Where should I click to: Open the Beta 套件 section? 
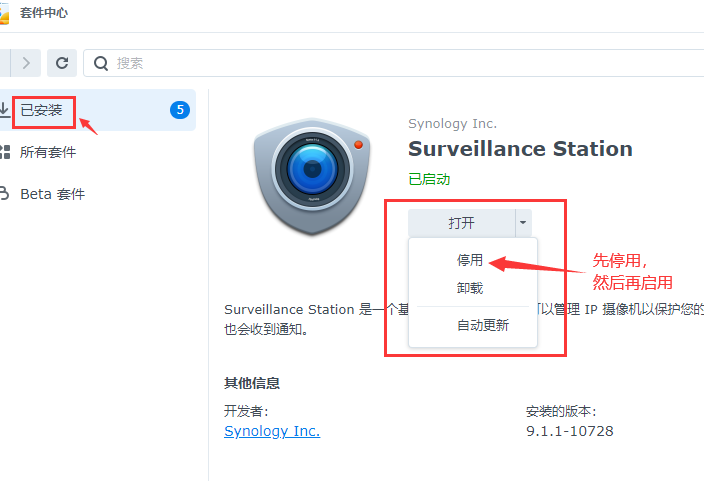tap(52, 194)
